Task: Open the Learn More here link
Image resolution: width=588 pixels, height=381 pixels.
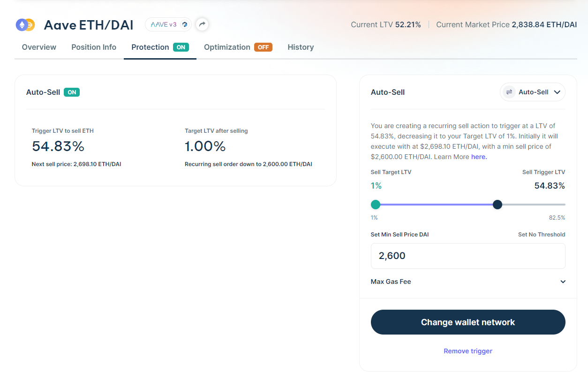Action: click(479, 157)
